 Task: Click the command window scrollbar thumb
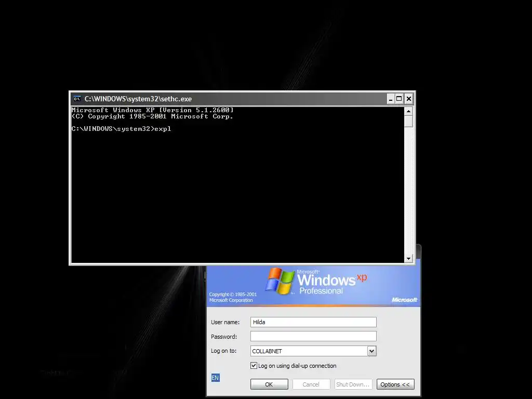[x=408, y=122]
